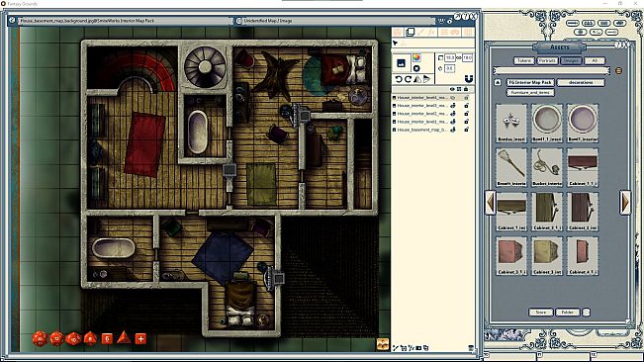This screenshot has height=362, width=644.
Task: Toggle visibility of House_basement_map layer
Action: coord(453,130)
